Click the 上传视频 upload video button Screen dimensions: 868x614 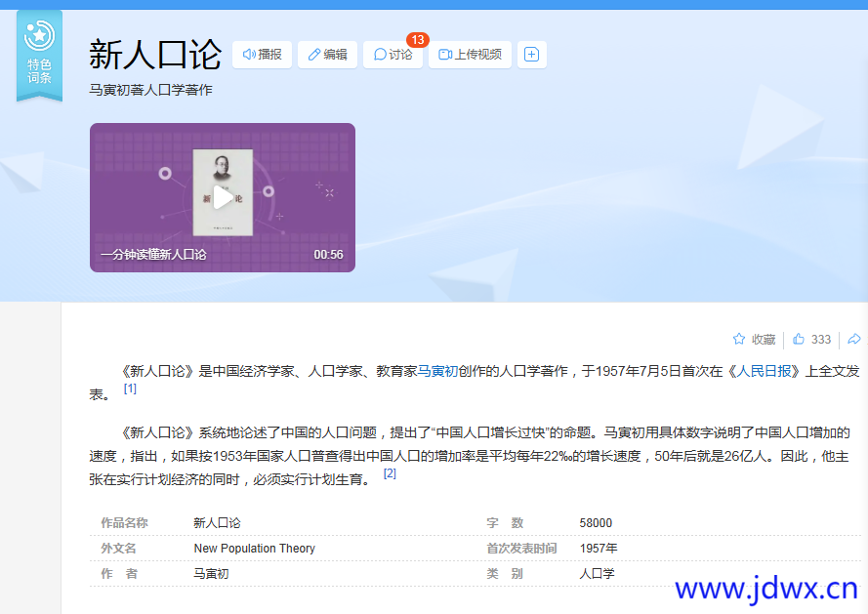tap(470, 55)
